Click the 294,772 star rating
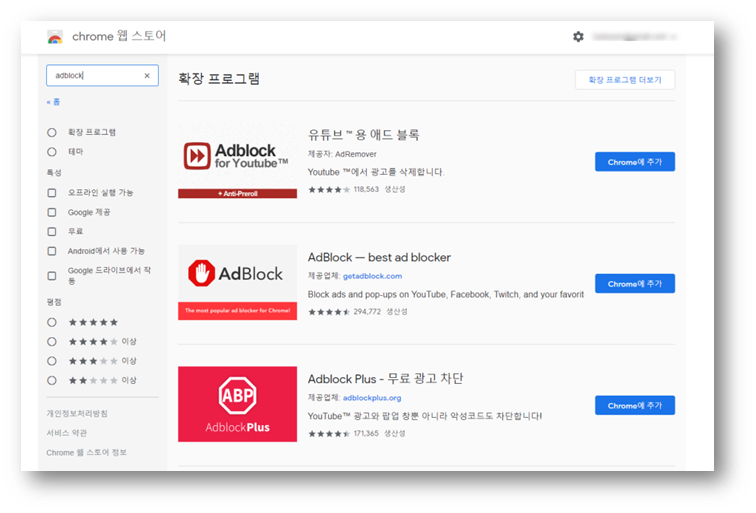The height and width of the screenshot is (513, 756). (x=344, y=312)
